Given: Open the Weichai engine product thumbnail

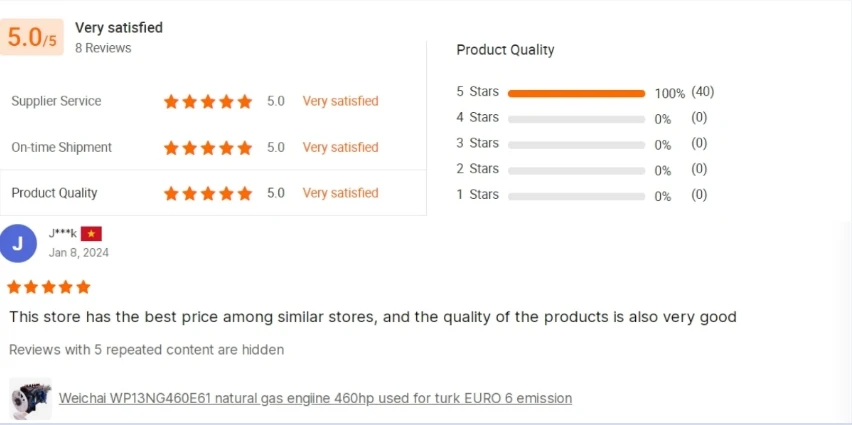Looking at the screenshot, I should click(x=30, y=398).
